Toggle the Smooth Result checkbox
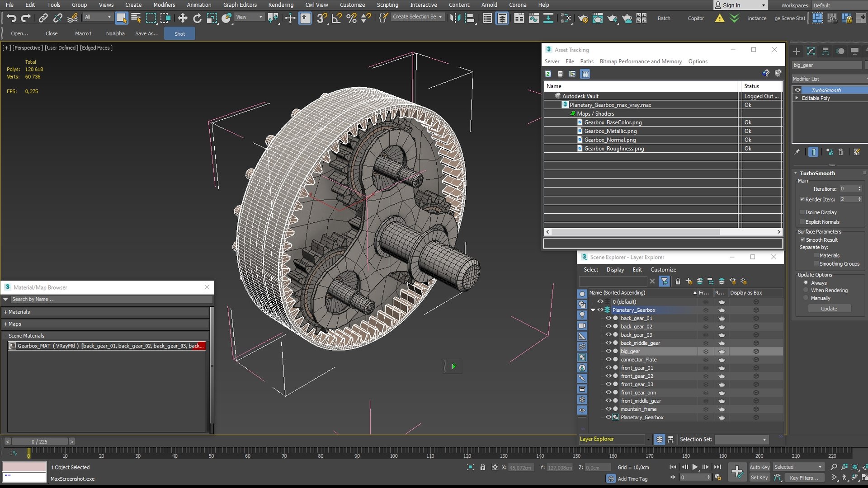The image size is (868, 488). click(x=803, y=240)
